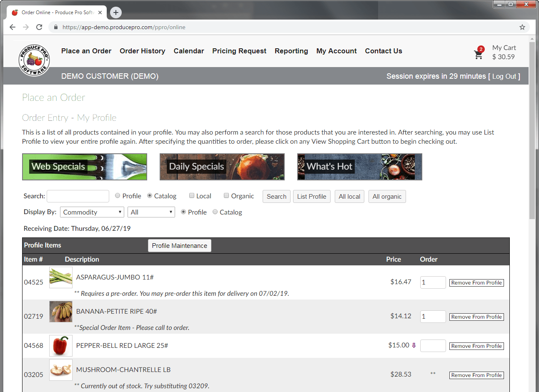This screenshot has width=539, height=392.
Task: Open the My Cart shopping cart icon
Action: coord(479,53)
